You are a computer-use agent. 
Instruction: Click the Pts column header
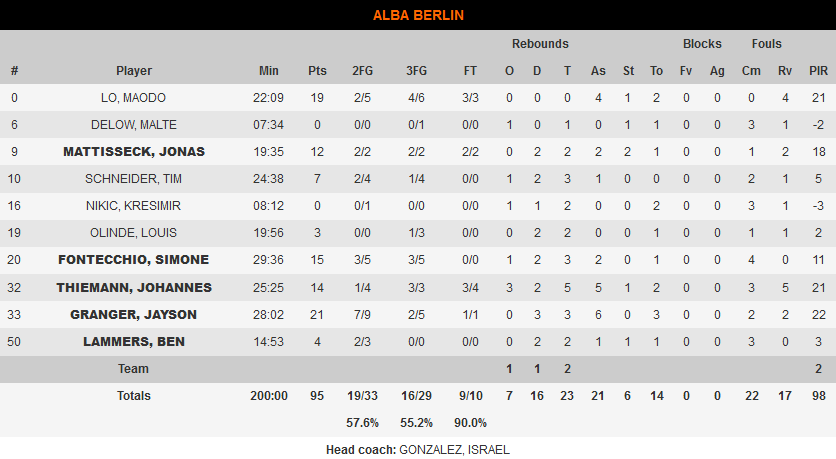point(317,71)
